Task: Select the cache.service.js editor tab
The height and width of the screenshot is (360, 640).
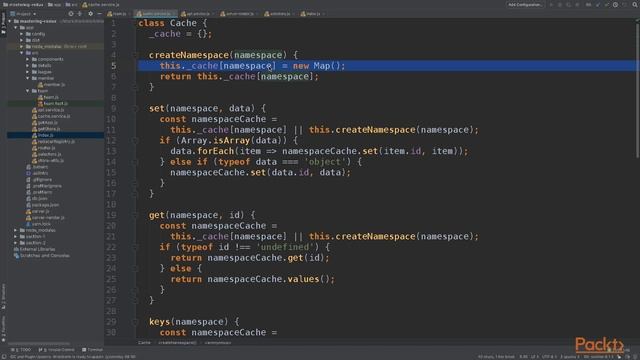Action: point(155,14)
